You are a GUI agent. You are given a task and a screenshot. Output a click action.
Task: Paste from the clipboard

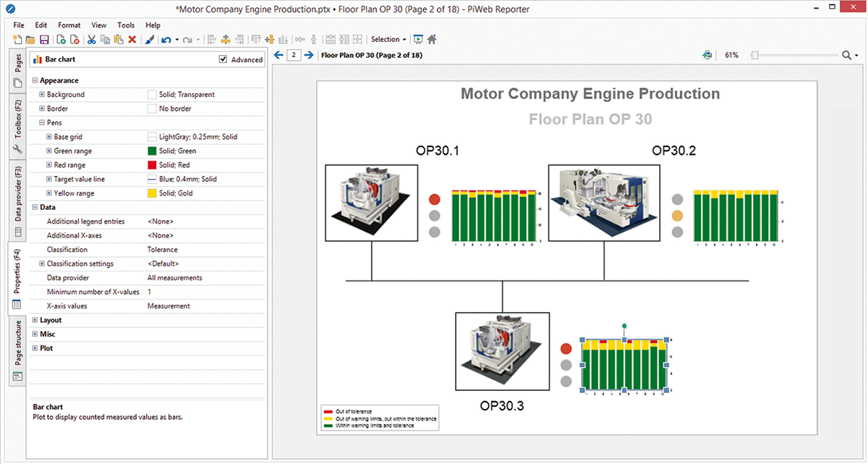click(119, 40)
